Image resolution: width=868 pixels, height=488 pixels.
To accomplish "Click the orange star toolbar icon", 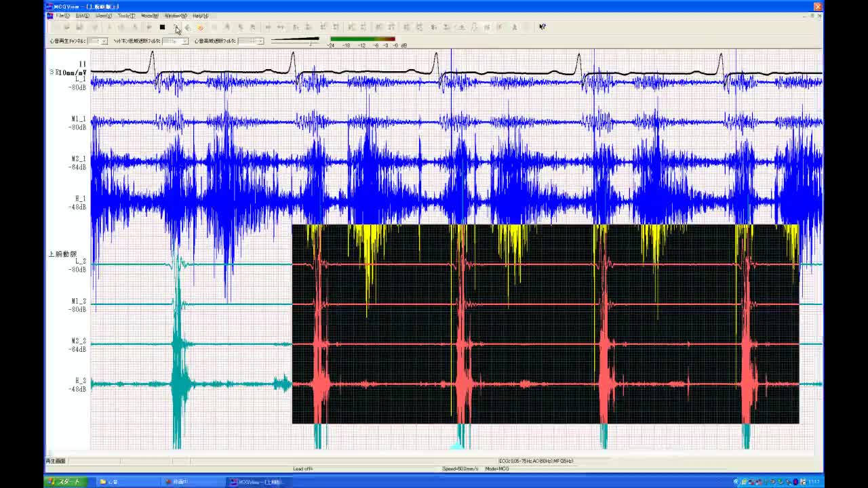I will [x=201, y=27].
